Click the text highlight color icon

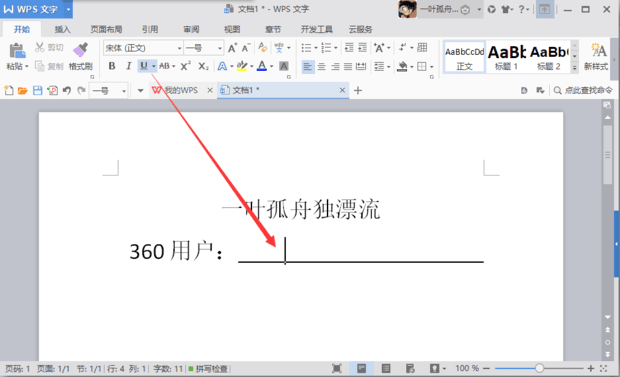242,66
